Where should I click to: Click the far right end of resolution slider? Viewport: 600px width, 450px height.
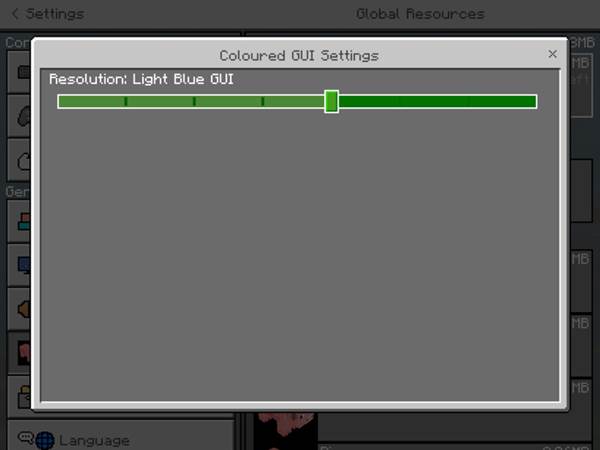[x=534, y=101]
